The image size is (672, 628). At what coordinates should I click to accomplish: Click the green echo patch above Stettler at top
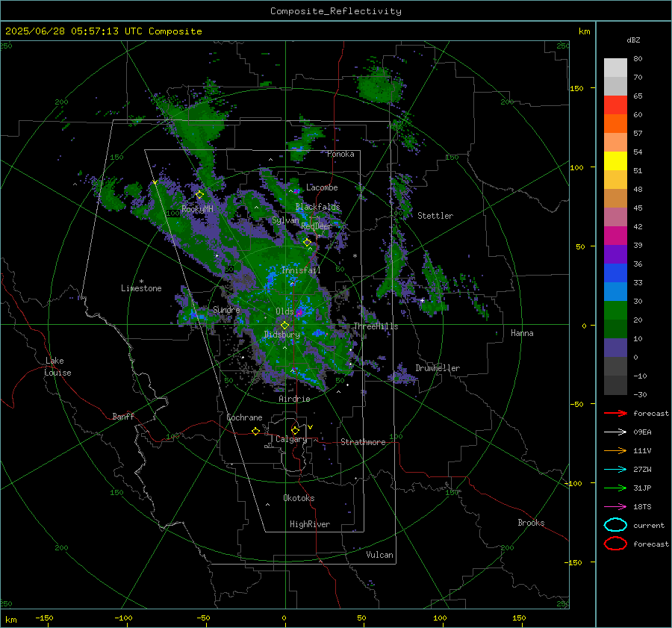point(379,87)
